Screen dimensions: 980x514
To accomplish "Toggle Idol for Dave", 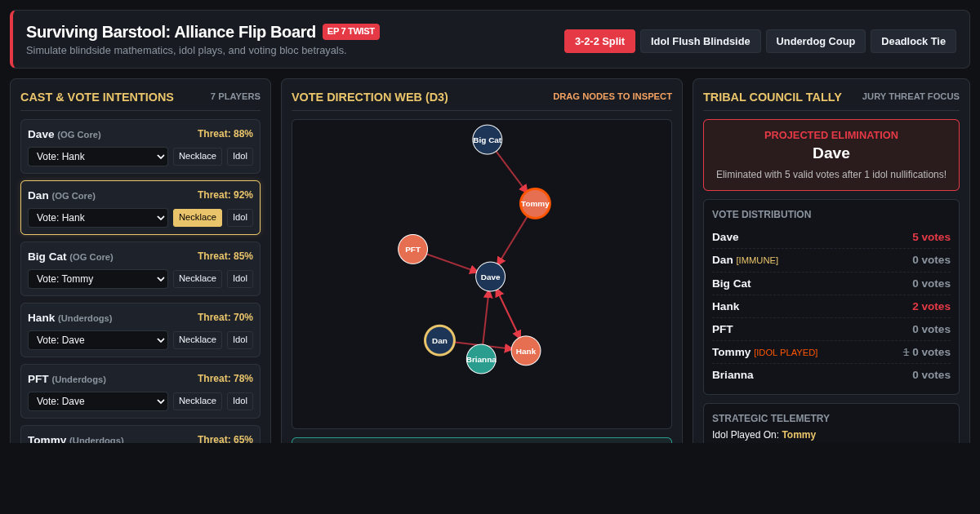I will [x=240, y=157].
